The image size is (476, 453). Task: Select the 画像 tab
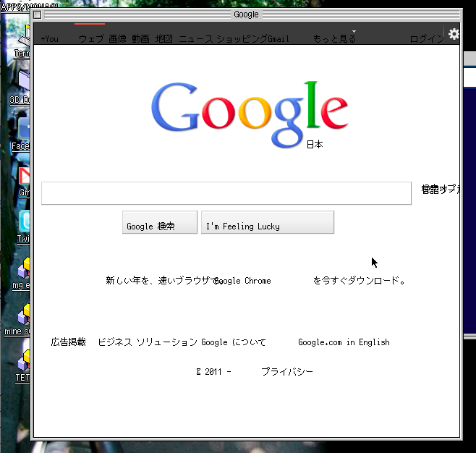(117, 39)
